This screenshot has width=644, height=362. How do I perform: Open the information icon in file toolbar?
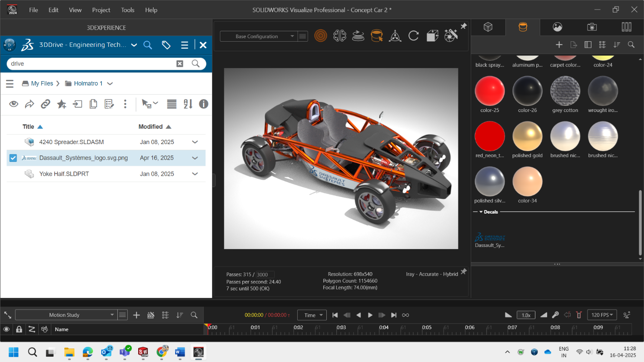[203, 104]
